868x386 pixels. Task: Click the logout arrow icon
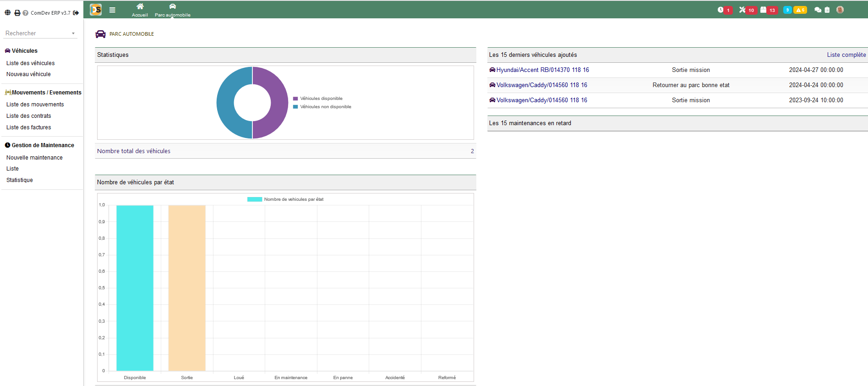click(x=76, y=13)
